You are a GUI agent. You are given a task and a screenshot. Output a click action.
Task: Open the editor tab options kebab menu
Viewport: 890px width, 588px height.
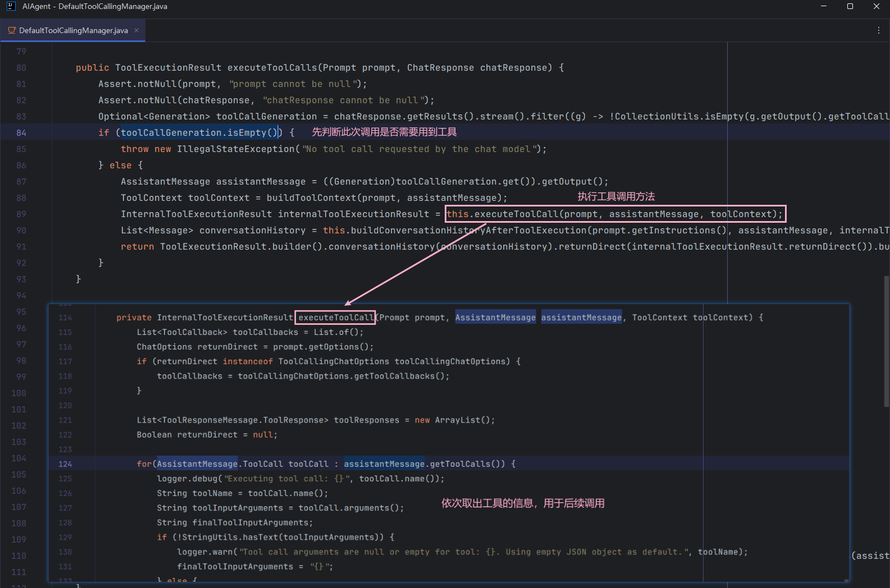pyautogui.click(x=879, y=30)
